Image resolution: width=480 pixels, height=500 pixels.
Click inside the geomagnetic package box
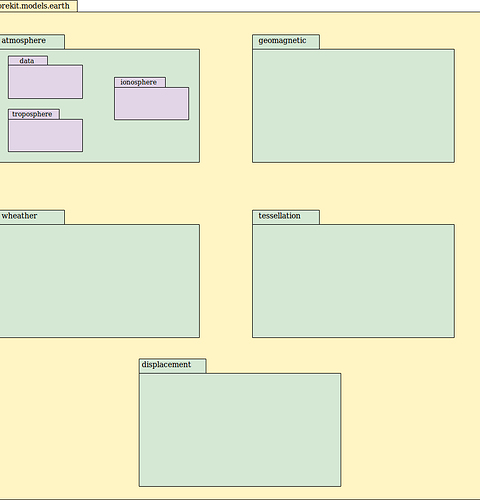[x=353, y=106]
